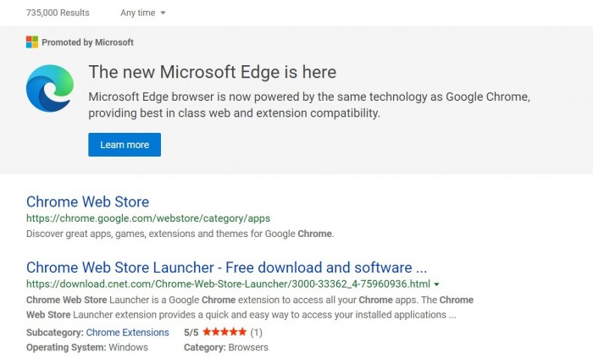
Task: Click the Microsoft four-color logo icon
Action: [x=32, y=41]
